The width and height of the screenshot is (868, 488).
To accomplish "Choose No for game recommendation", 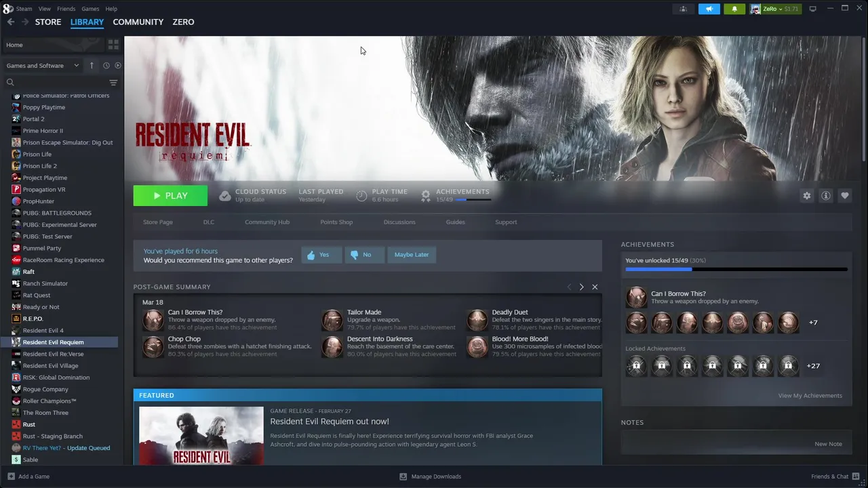I will tap(364, 255).
